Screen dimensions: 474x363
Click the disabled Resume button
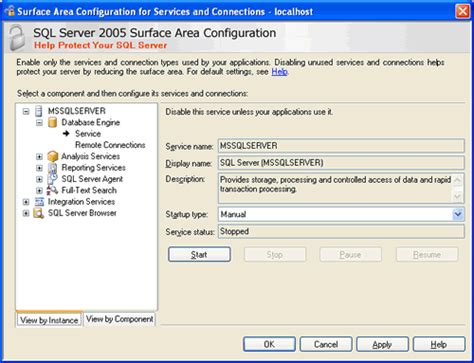tap(427, 255)
